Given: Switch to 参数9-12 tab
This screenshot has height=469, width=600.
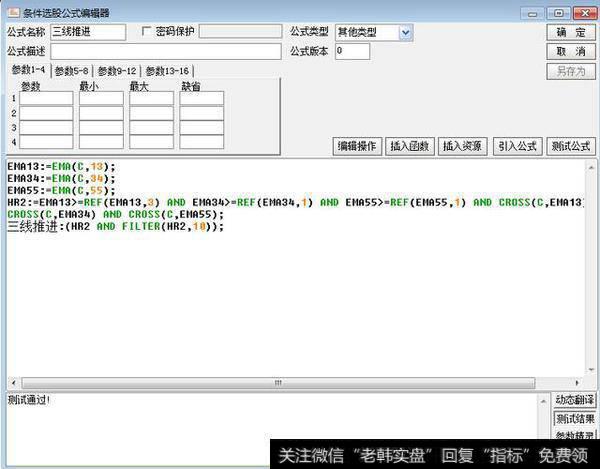Looking at the screenshot, I should tap(117, 71).
